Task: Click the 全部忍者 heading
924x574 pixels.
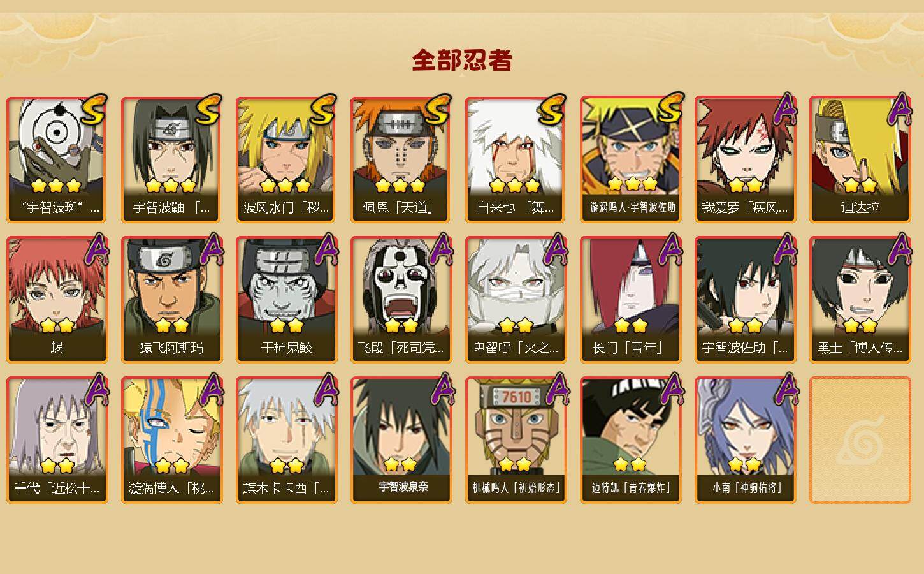Action: coord(462,61)
